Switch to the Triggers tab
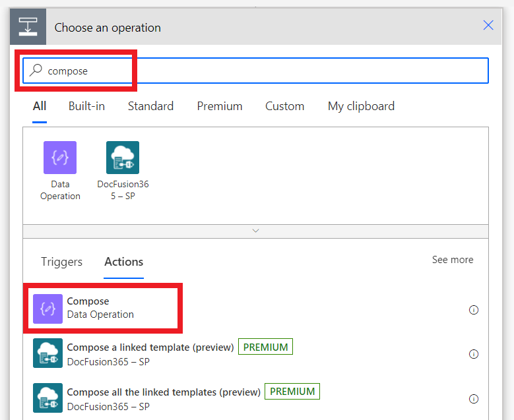The image size is (514, 420). pos(61,262)
